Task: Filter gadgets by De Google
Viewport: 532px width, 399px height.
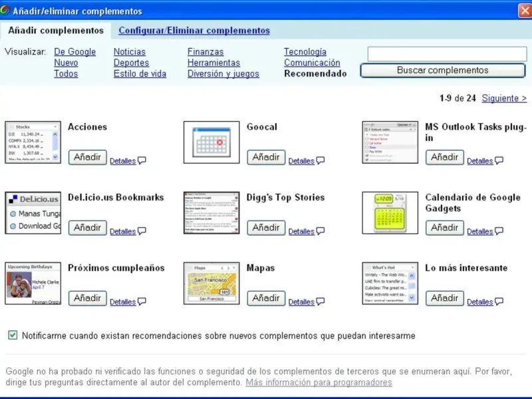Action: [x=74, y=52]
